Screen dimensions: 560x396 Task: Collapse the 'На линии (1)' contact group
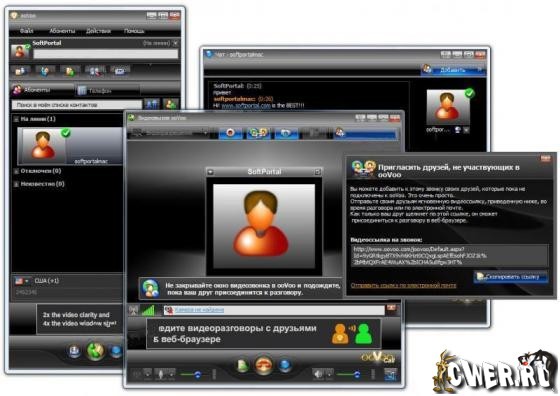tap(16, 119)
